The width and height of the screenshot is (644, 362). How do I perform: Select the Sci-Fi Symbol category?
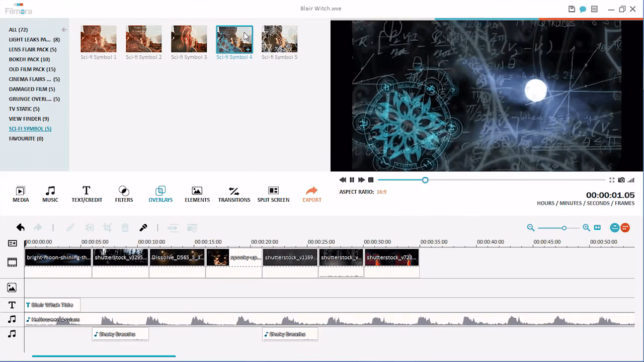tap(30, 129)
